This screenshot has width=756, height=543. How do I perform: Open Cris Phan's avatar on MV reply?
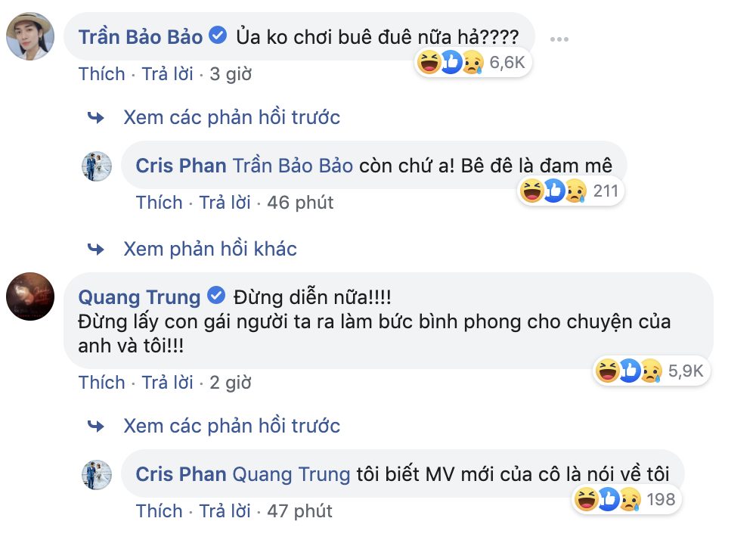tap(96, 474)
